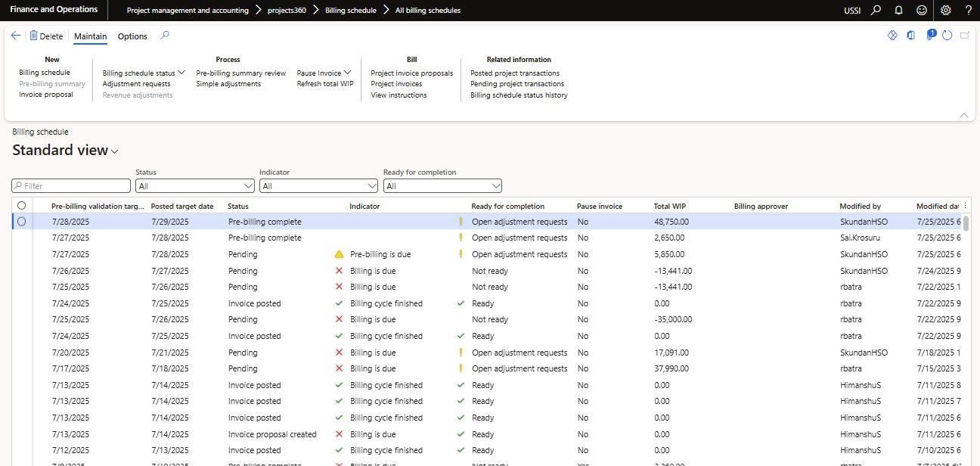Open the Status filter dropdown
980x466 pixels.
[x=195, y=186]
